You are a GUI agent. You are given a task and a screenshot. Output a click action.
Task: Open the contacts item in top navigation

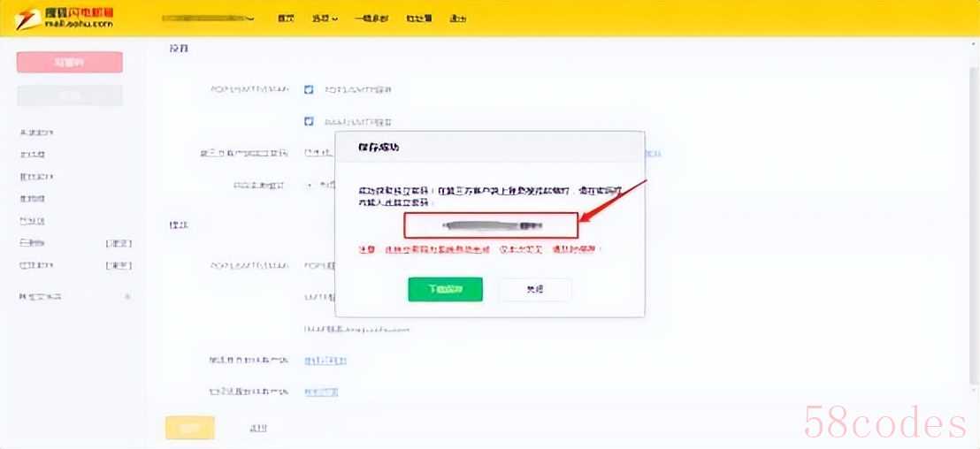point(418,19)
